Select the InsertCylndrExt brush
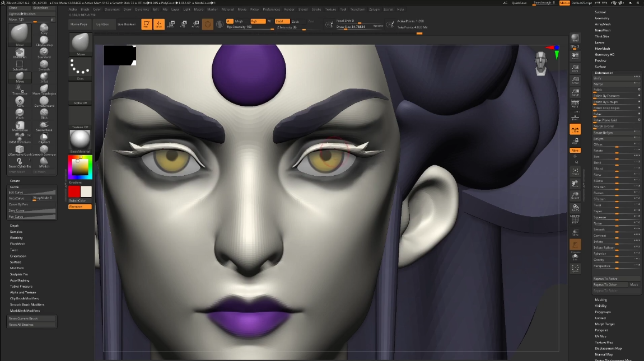Image resolution: width=644 pixels, height=361 pixels. coord(20,162)
